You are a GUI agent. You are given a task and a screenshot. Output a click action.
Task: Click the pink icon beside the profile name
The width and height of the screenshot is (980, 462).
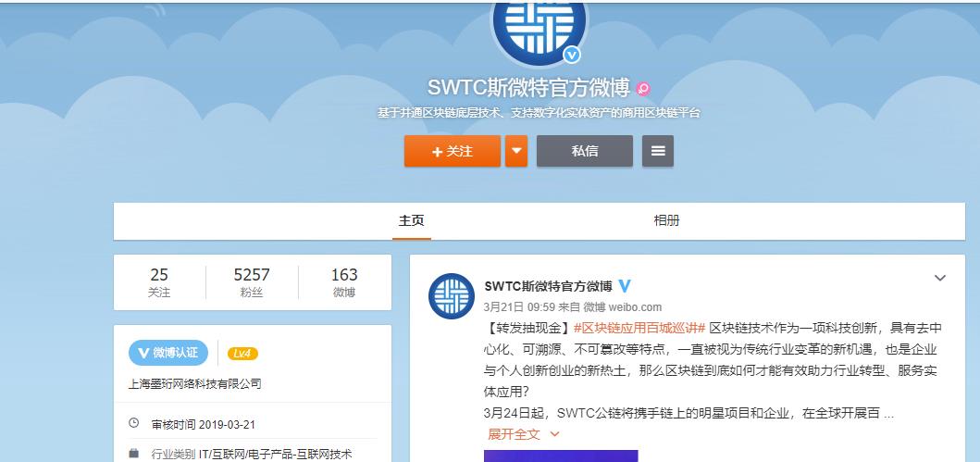(644, 89)
